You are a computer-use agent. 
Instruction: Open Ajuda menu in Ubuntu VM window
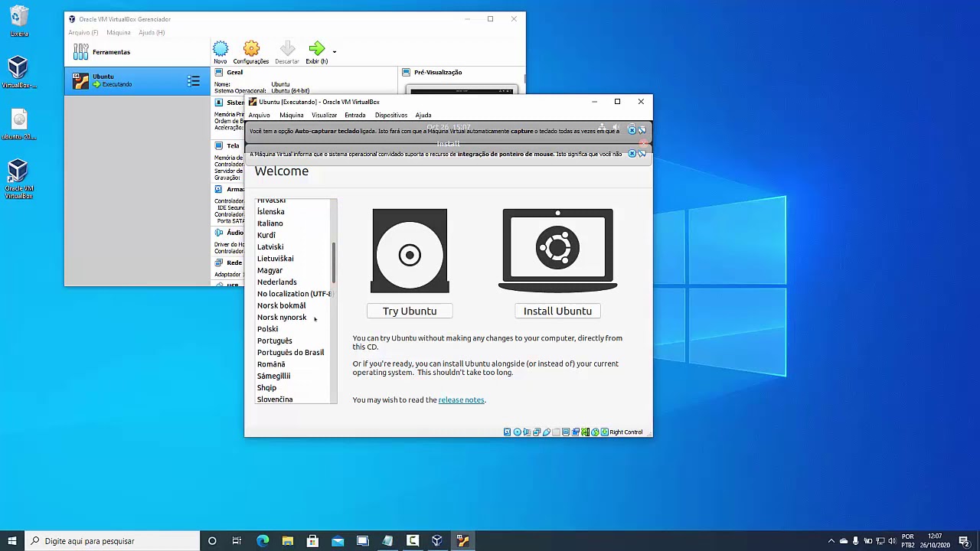[x=423, y=115]
